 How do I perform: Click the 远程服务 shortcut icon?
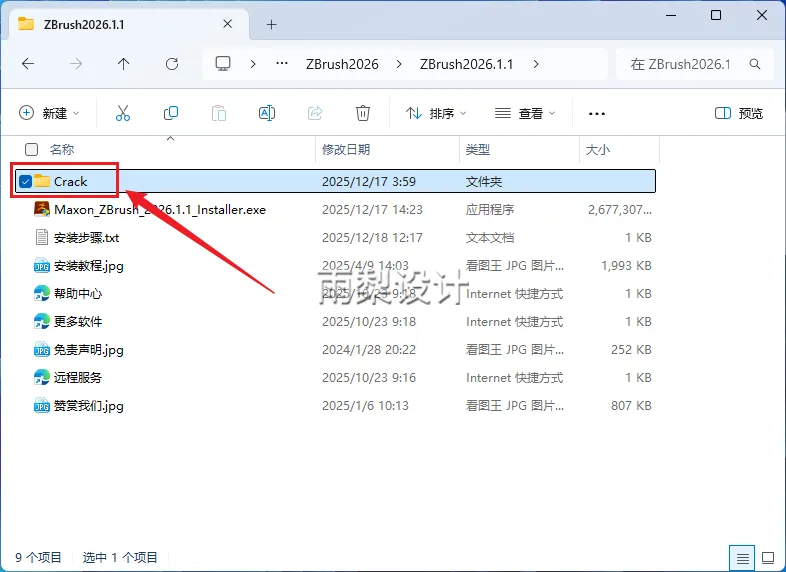coord(42,377)
